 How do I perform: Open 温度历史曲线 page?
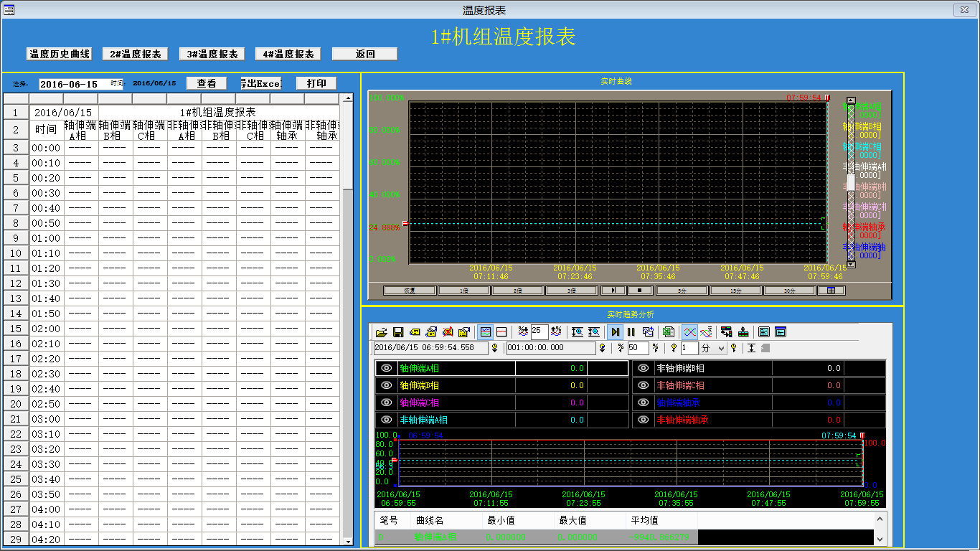coord(60,54)
